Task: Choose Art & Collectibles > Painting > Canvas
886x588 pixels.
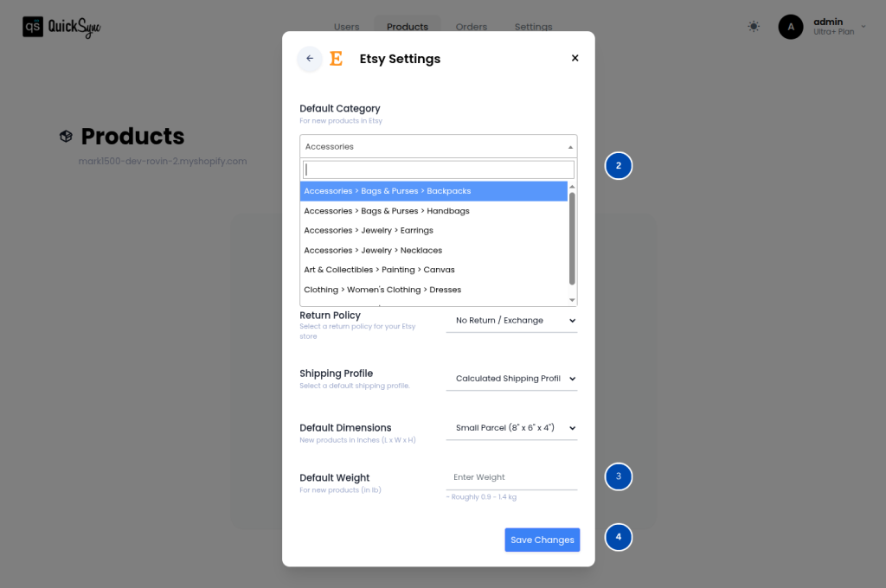Action: (379, 270)
